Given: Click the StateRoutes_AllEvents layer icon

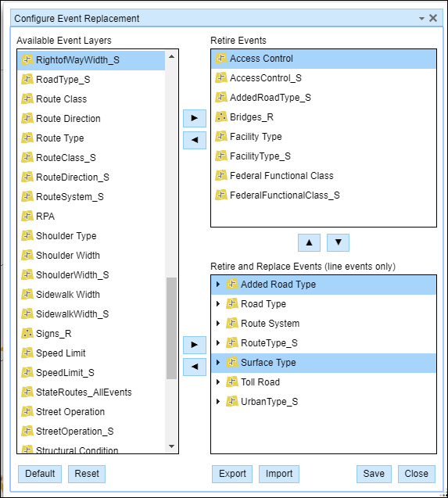Looking at the screenshot, I should point(27,392).
